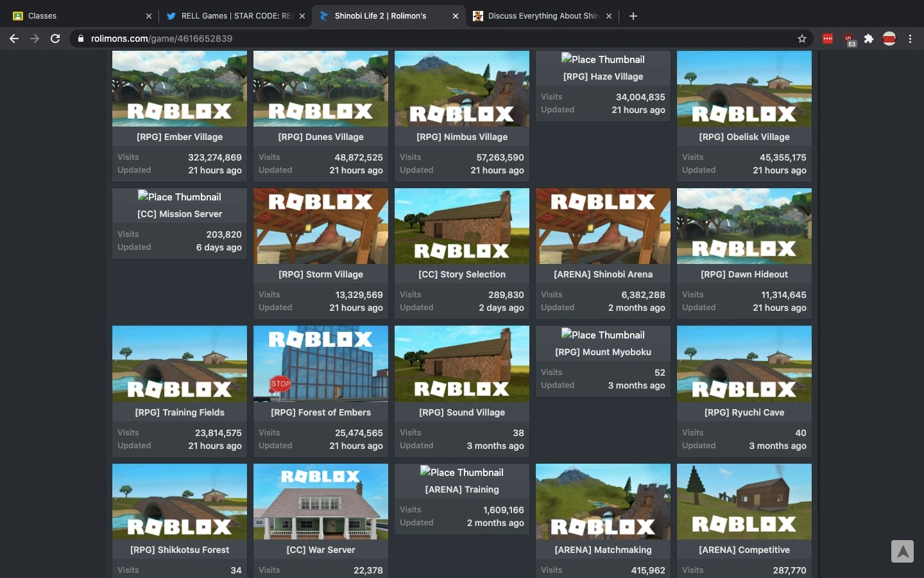Open the Shikkotsu Forest thumbnail
The image size is (924, 578).
tap(180, 502)
